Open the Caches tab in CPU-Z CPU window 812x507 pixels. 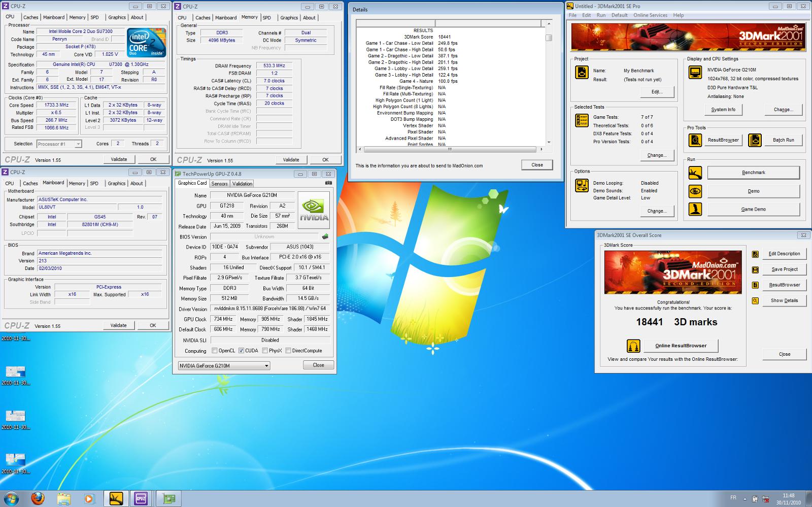(30, 17)
